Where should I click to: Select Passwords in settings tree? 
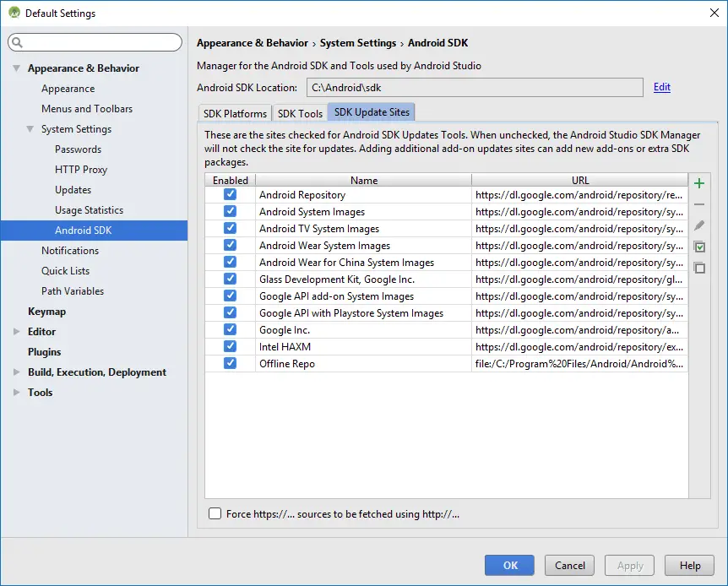[x=78, y=149]
